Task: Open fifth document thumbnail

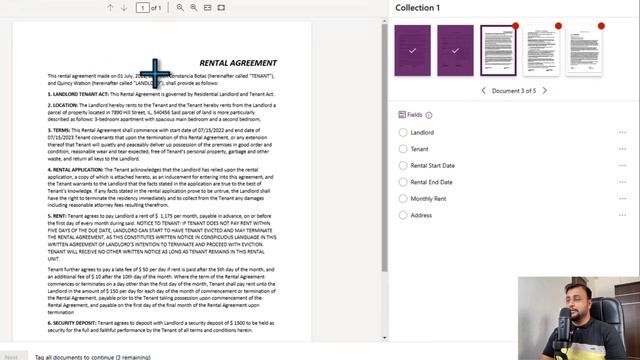Action: (584, 51)
